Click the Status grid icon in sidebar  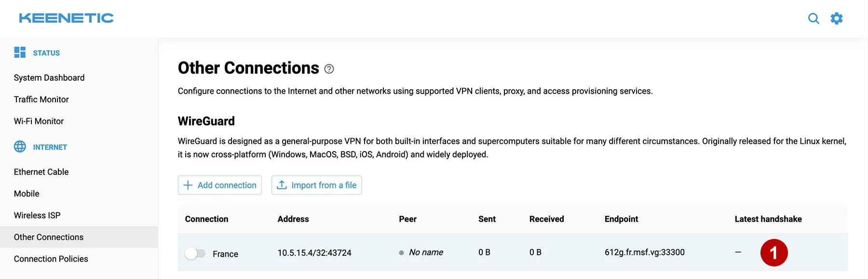click(20, 52)
